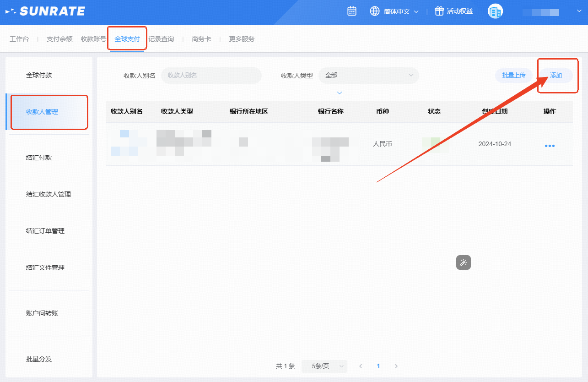Go to next page arrow
Image resolution: width=588 pixels, height=382 pixels.
tap(396, 366)
